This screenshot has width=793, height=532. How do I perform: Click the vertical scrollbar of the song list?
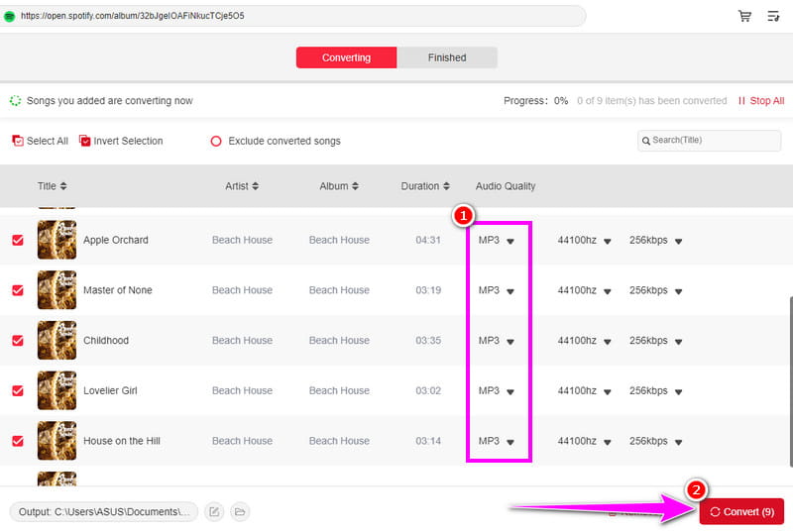click(x=790, y=381)
